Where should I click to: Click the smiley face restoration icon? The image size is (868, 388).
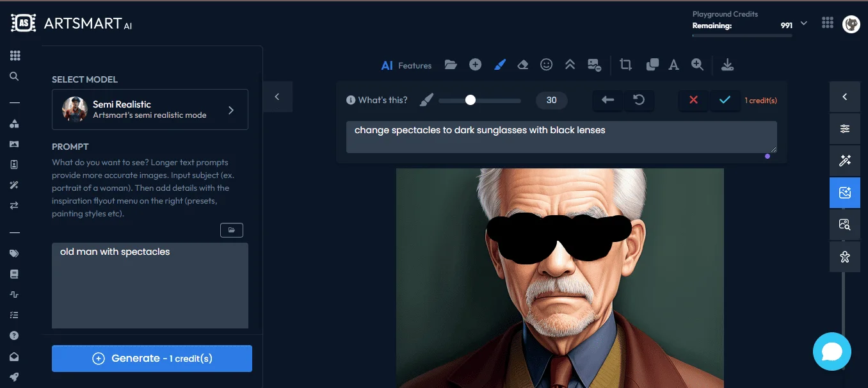point(546,65)
